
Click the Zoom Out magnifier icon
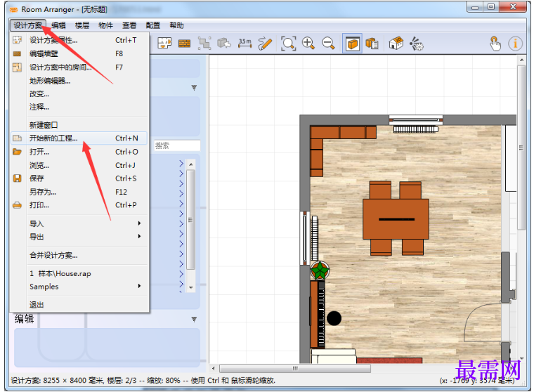[328, 44]
